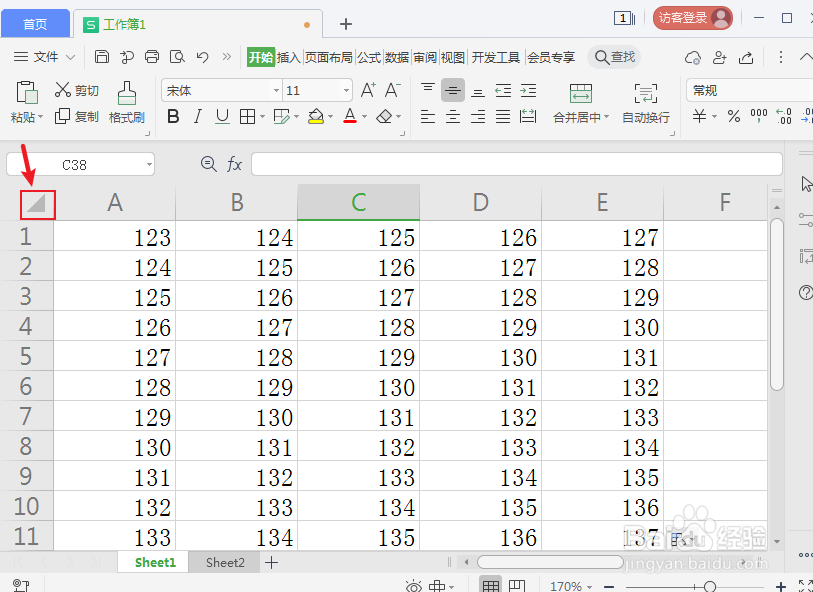Open the 文件 menu dropdown arrow
813x592 pixels.
71,57
